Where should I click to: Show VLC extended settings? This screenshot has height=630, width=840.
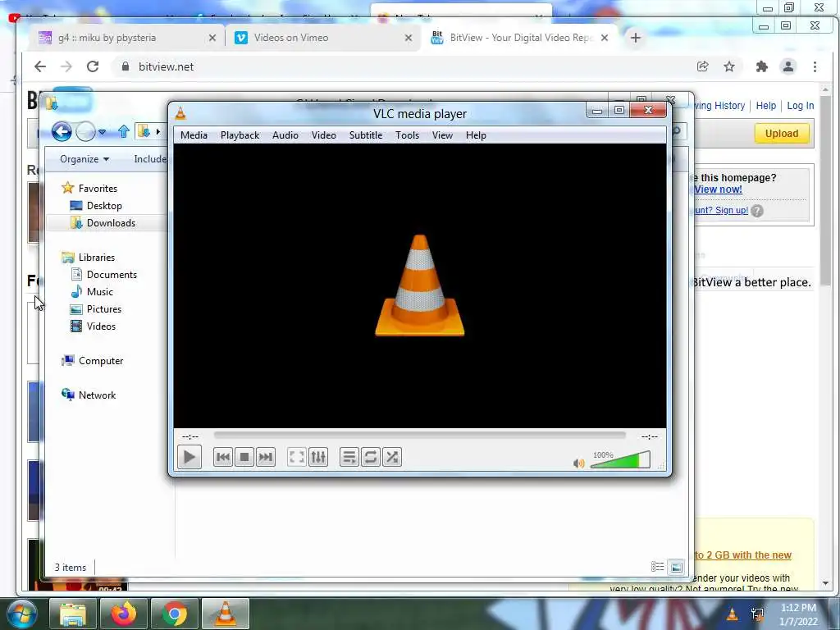pos(318,457)
